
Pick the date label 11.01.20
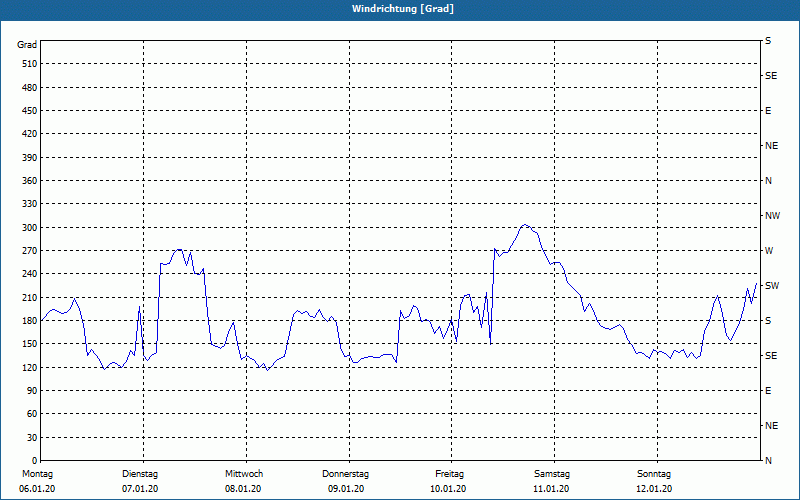(x=551, y=489)
